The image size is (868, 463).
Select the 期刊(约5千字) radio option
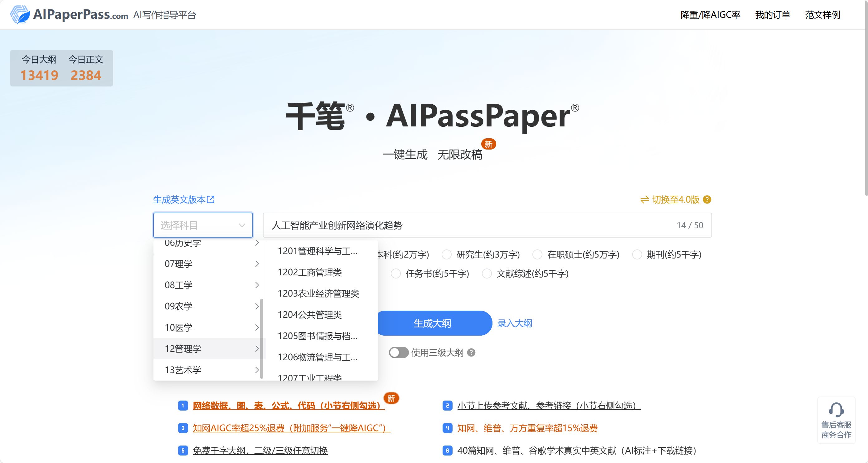pyautogui.click(x=637, y=254)
